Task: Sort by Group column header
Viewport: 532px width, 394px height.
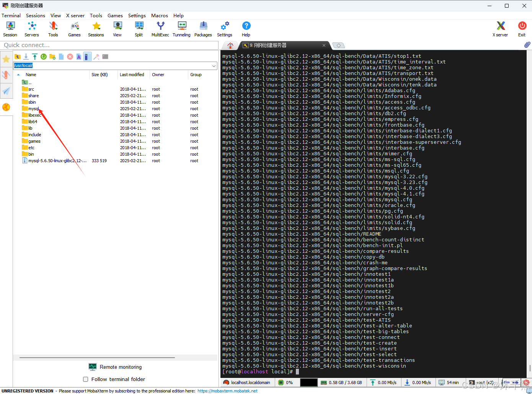Action: coord(196,75)
